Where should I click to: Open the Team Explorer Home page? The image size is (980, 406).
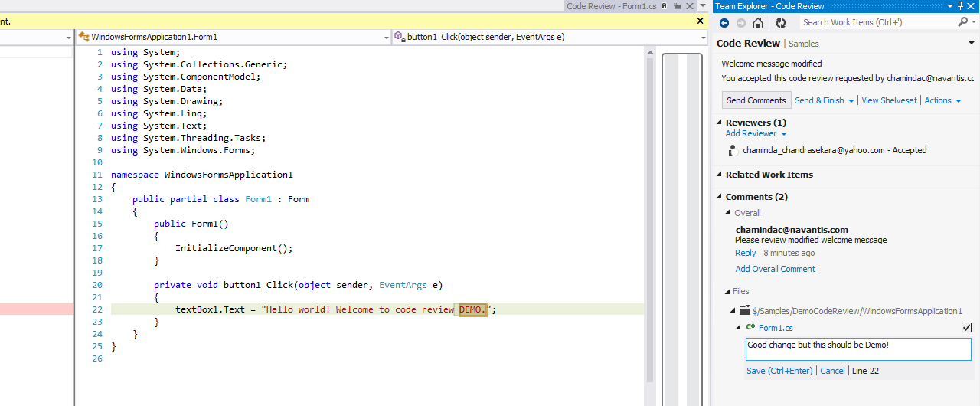pyautogui.click(x=758, y=23)
